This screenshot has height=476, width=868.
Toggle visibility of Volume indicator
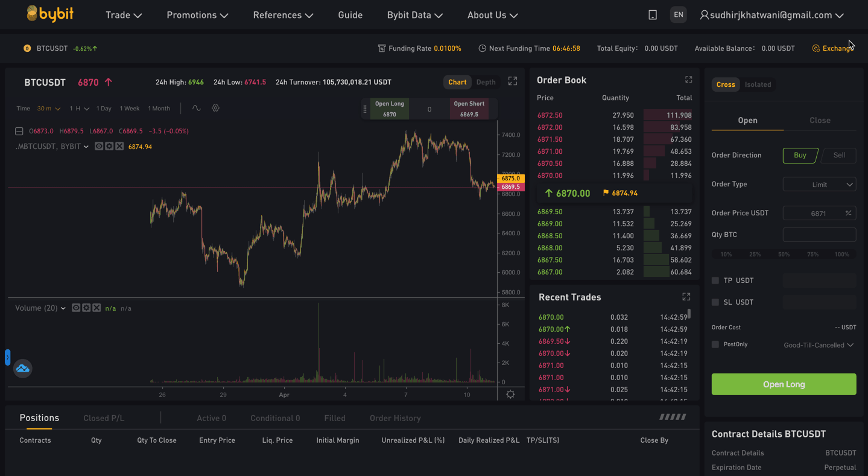point(76,308)
